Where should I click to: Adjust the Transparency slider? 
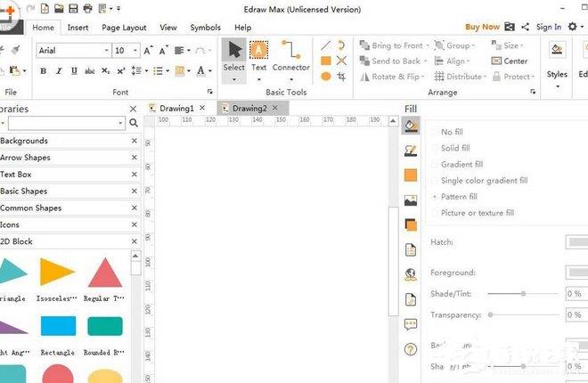pyautogui.click(x=523, y=314)
